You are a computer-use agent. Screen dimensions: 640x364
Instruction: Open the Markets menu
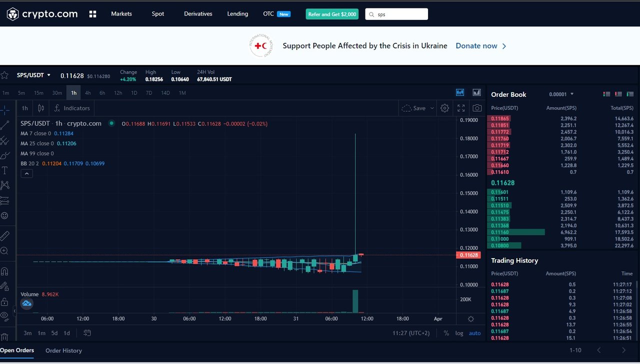tap(121, 14)
